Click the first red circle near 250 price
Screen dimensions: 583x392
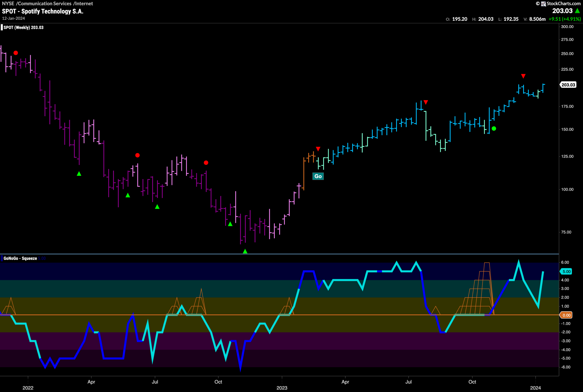tap(16, 53)
